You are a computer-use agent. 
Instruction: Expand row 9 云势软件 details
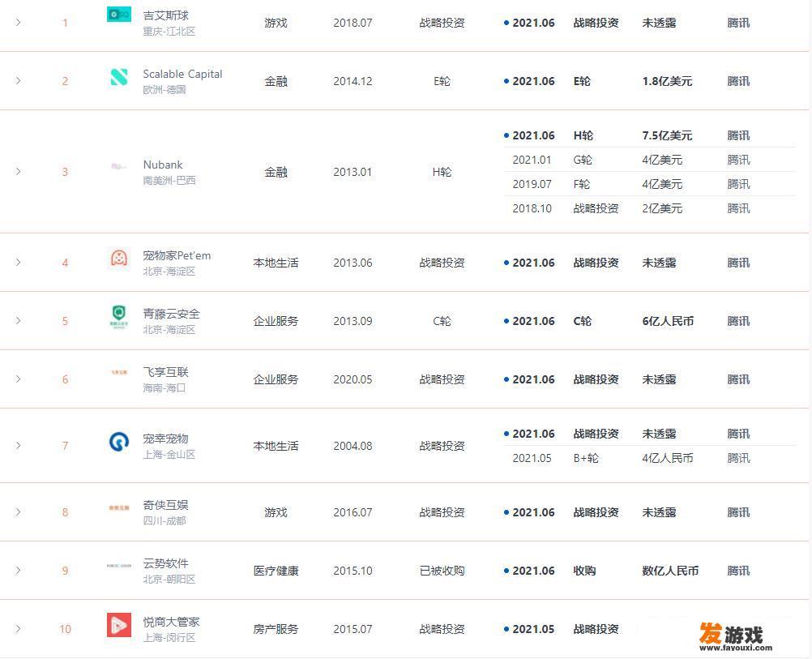18,571
